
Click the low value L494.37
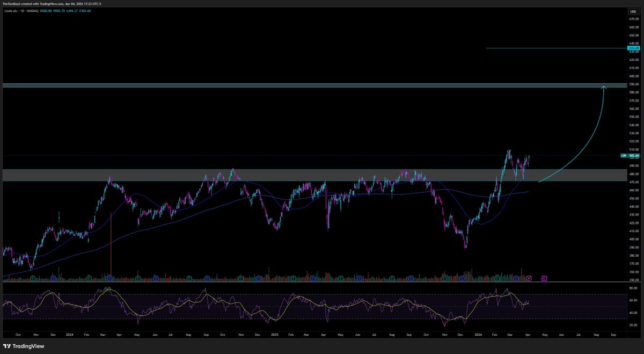pos(72,11)
